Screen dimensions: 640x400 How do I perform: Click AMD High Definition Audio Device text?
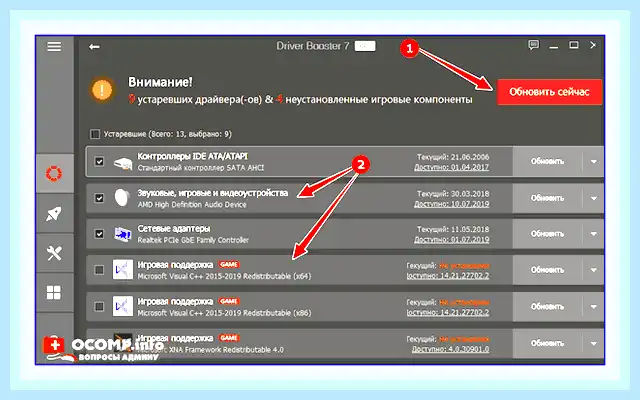pyautogui.click(x=192, y=204)
